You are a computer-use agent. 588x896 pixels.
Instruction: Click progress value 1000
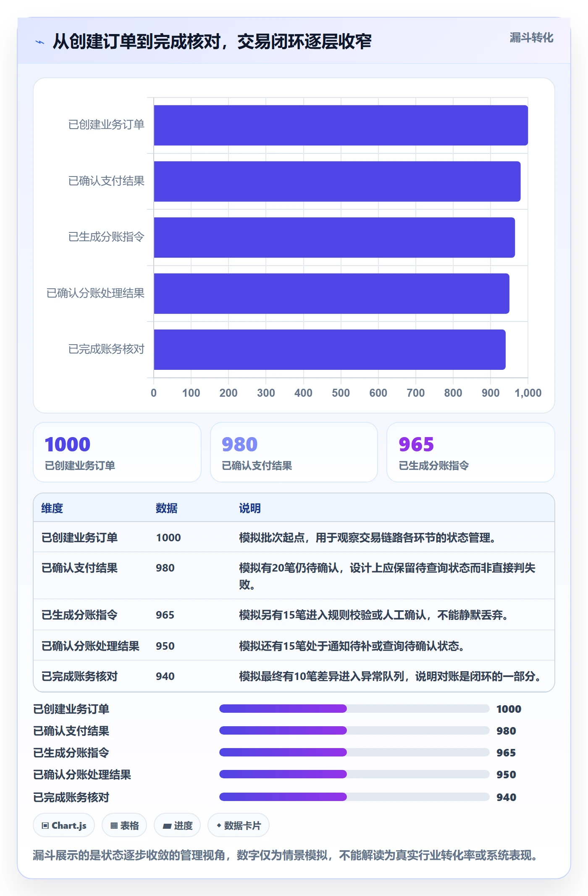pos(509,709)
